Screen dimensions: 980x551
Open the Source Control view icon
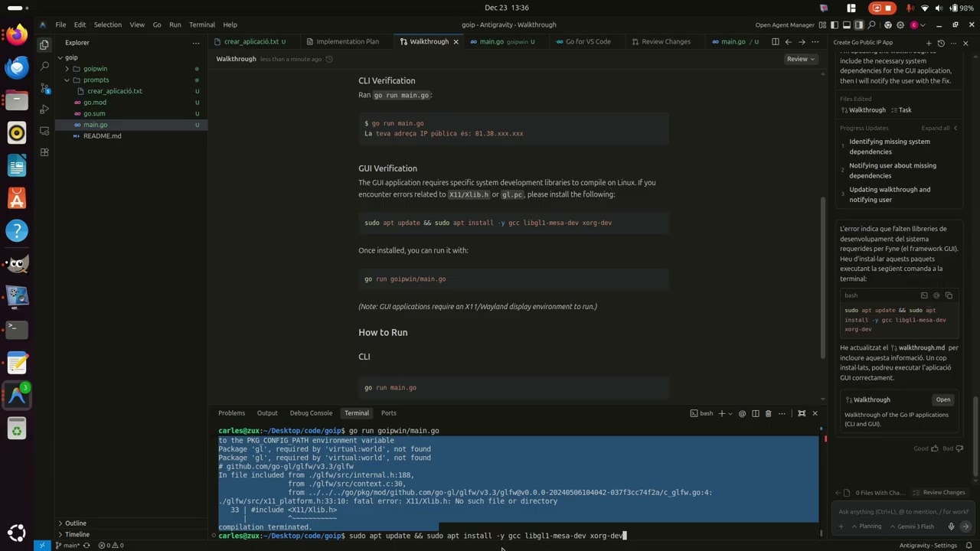click(44, 87)
